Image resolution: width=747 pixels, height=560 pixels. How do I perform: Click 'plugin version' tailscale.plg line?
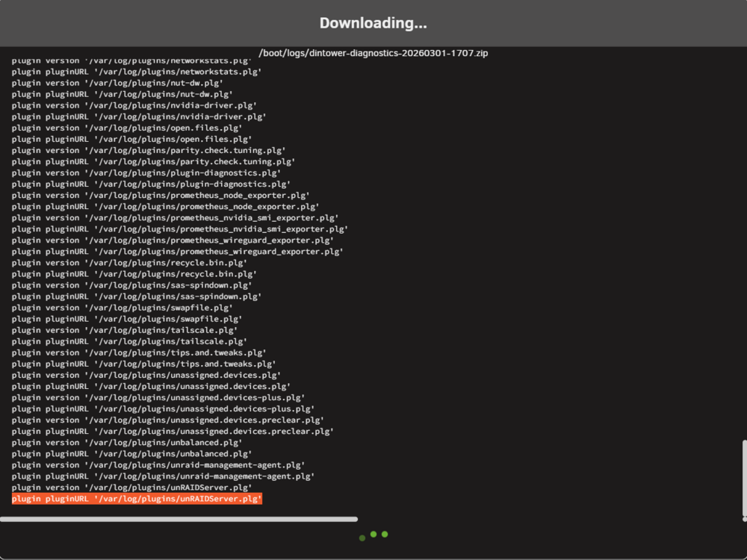[125, 330]
